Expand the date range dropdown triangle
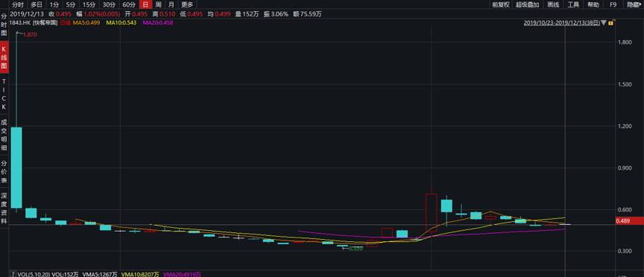This screenshot has width=644, height=277. pyautogui.click(x=604, y=23)
